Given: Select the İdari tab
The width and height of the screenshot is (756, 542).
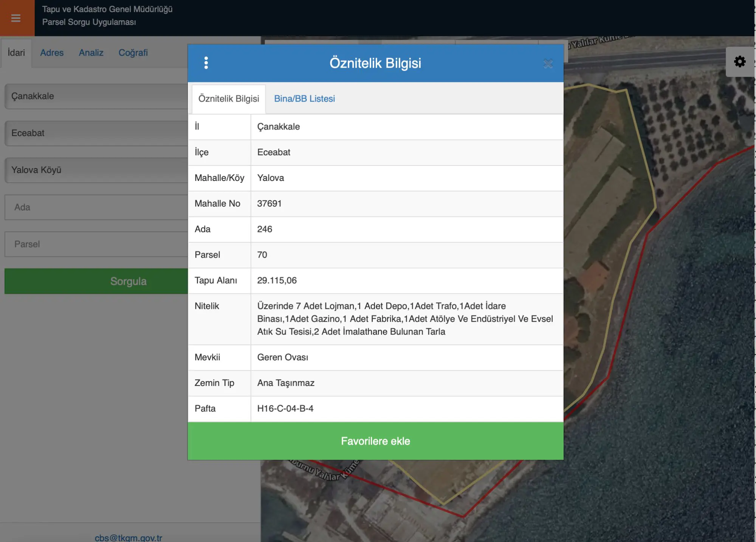Looking at the screenshot, I should (x=16, y=53).
